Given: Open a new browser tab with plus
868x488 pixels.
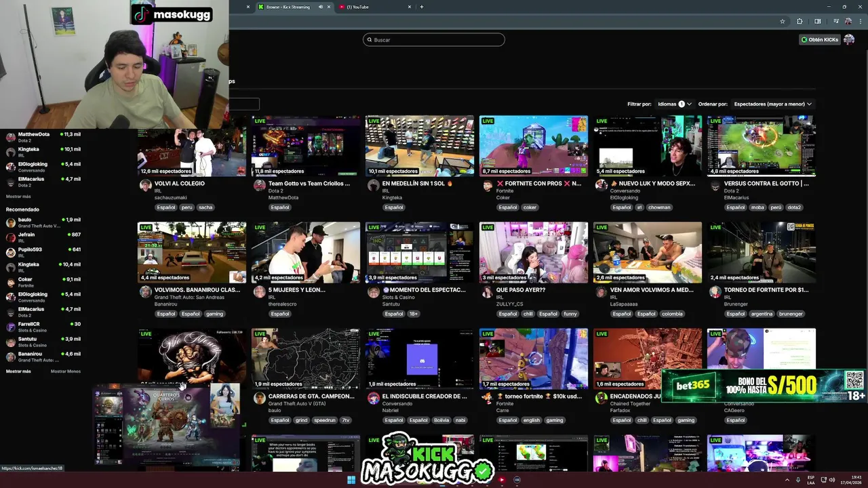Looking at the screenshot, I should click(x=422, y=7).
